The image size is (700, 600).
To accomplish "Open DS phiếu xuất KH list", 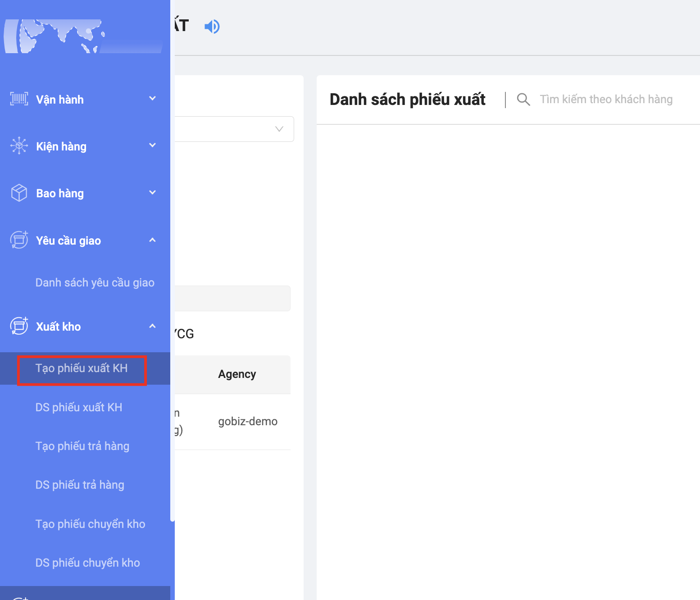I will [x=79, y=407].
